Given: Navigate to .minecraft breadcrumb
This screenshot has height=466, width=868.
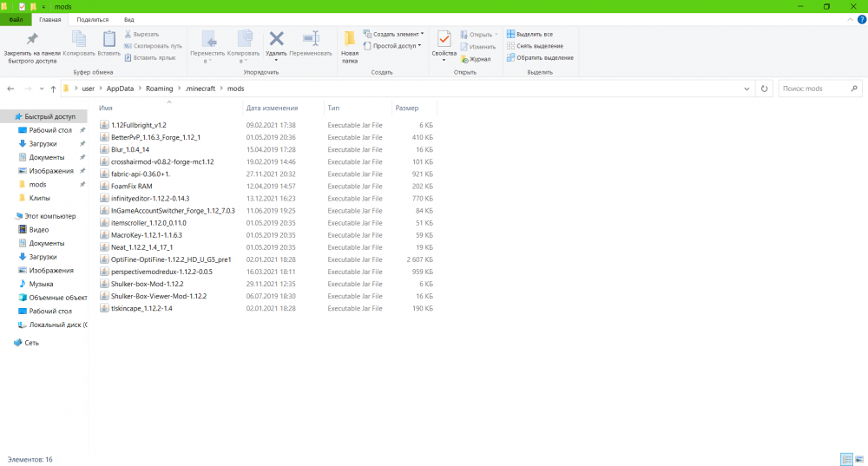Looking at the screenshot, I should [x=201, y=89].
